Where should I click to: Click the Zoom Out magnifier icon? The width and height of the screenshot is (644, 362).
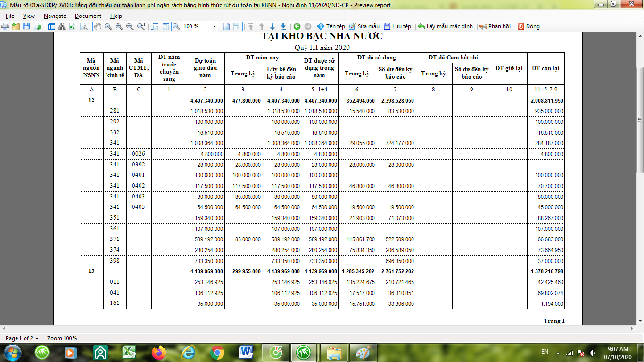[130, 26]
